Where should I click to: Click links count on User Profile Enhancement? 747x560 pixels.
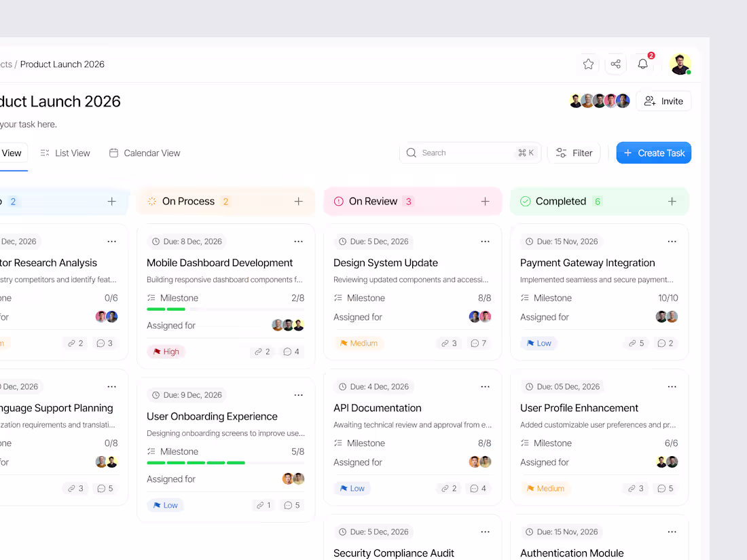click(x=636, y=488)
